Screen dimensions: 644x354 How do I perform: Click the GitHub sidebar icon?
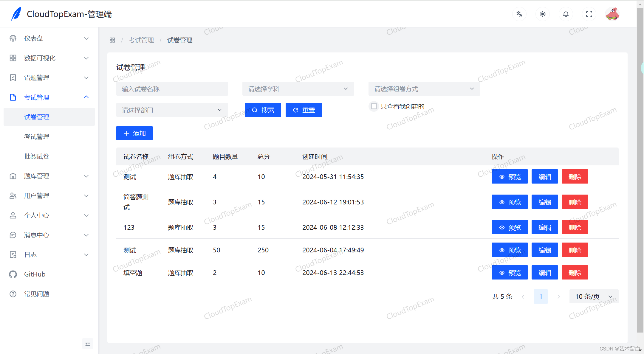click(13, 274)
